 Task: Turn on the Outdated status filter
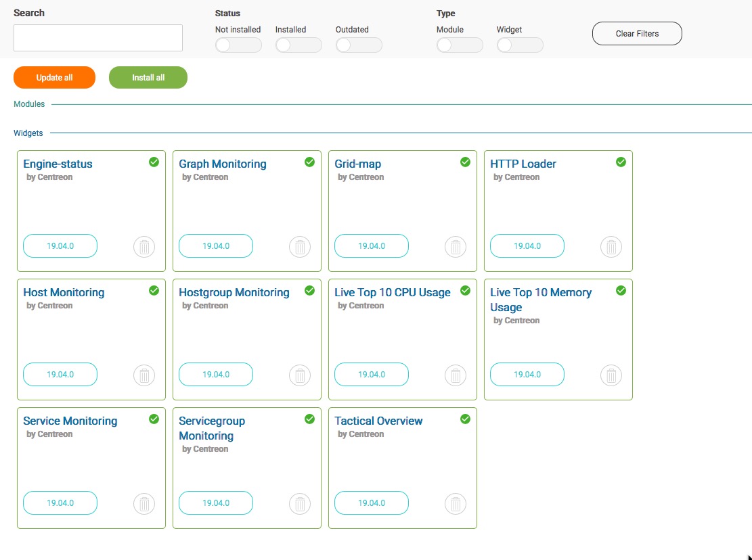pyautogui.click(x=358, y=45)
